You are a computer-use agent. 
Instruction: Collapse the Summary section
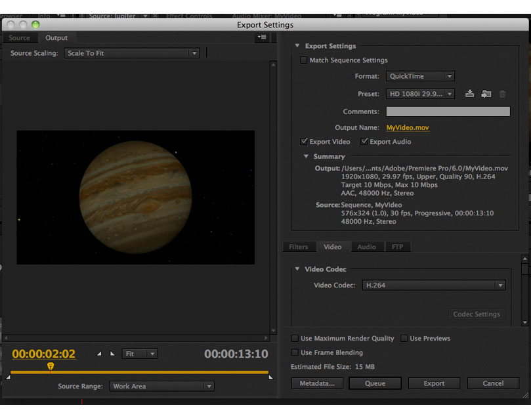(x=305, y=156)
